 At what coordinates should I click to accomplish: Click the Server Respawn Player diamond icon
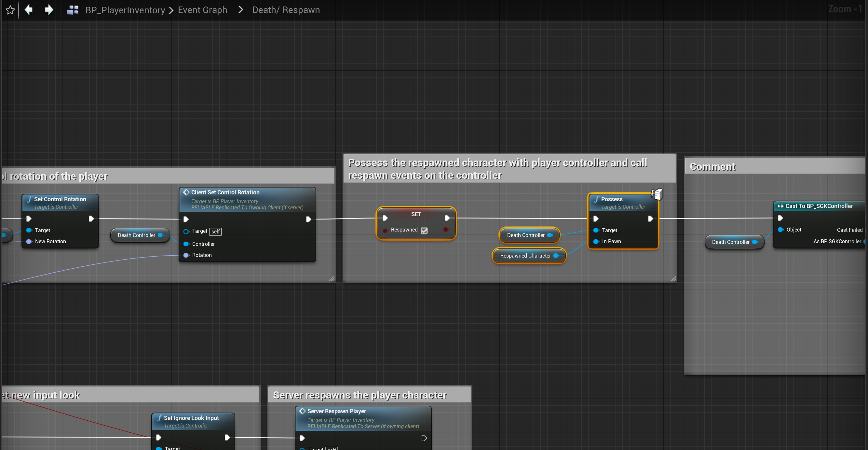302,411
